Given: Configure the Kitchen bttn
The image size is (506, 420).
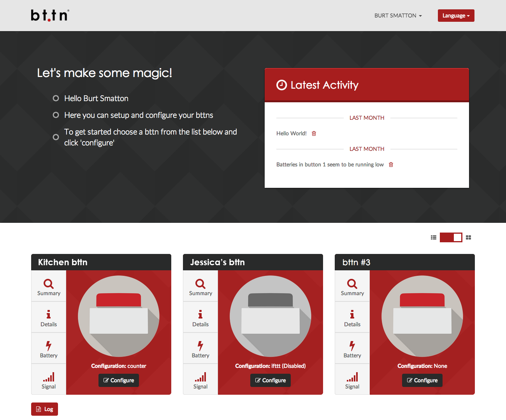Looking at the screenshot, I should (119, 380).
